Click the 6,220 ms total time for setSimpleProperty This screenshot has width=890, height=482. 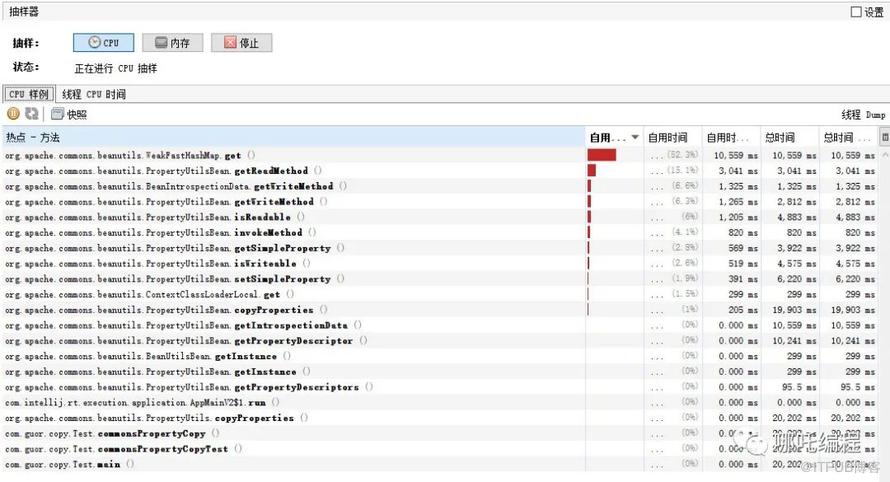coord(797,279)
